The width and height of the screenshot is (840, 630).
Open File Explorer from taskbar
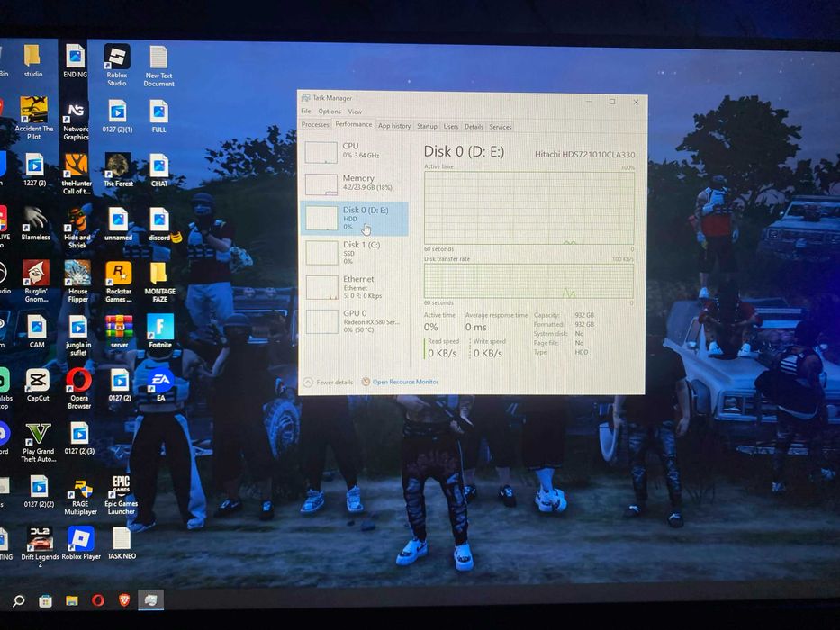pos(72,600)
